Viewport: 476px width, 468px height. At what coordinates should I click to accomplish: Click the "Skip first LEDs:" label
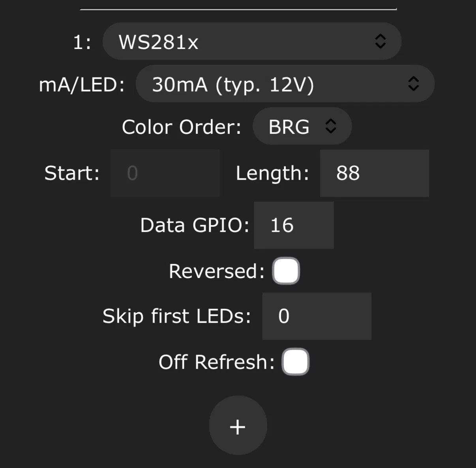coord(176,316)
